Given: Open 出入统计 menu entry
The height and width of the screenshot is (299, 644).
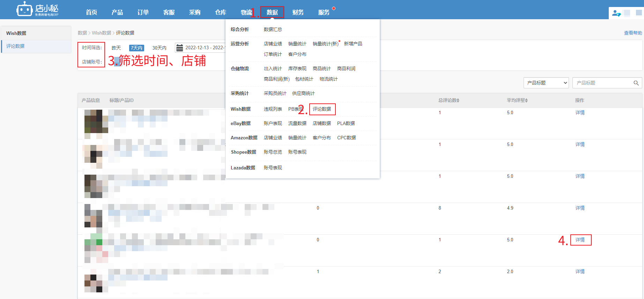Looking at the screenshot, I should pos(273,68).
